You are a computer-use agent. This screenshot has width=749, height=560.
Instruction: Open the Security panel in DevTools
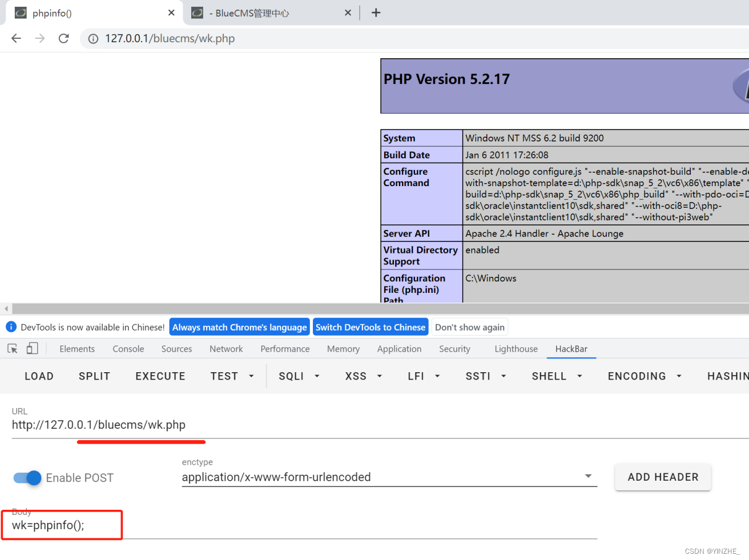[454, 349]
